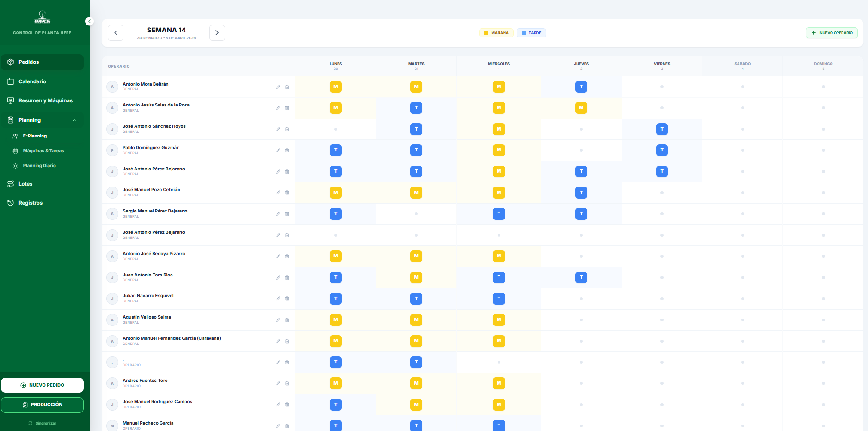868x431 pixels.
Task: Go to previous week with left chevron
Action: 116,33
